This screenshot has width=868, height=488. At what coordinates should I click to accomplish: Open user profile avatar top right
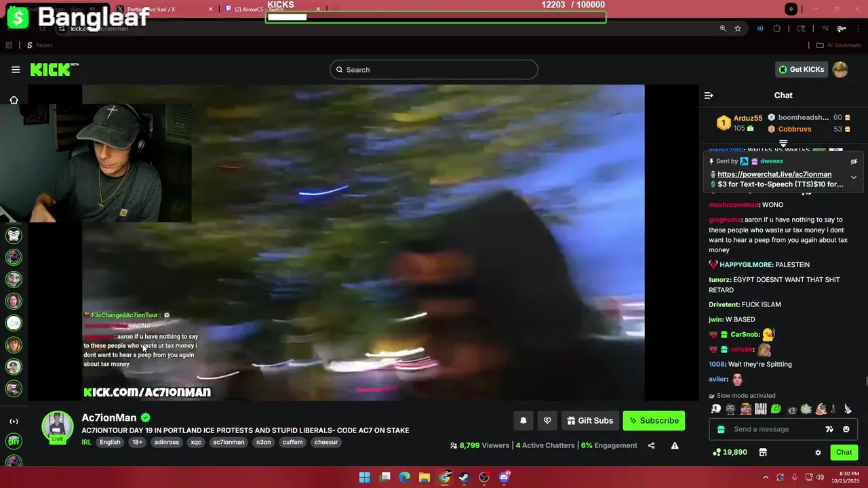840,70
